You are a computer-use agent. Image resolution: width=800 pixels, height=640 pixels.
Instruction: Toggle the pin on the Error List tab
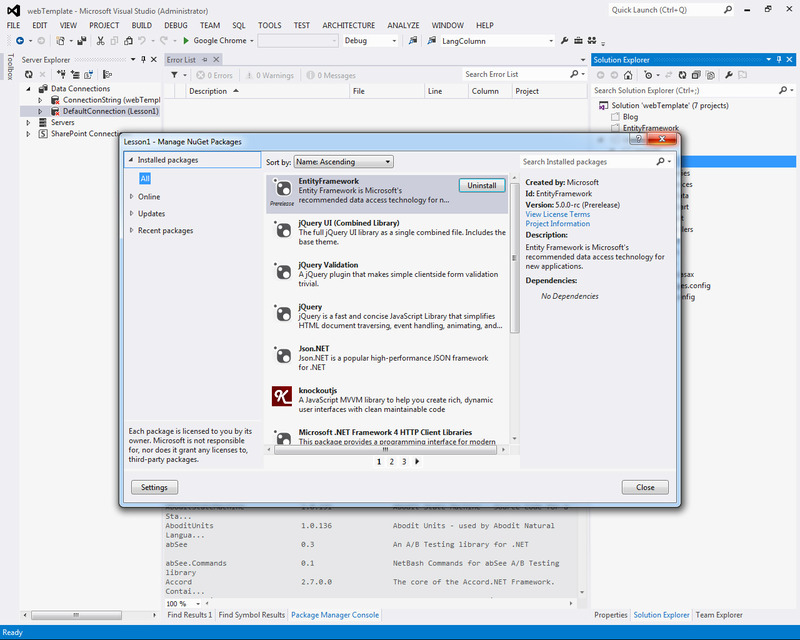[x=205, y=60]
